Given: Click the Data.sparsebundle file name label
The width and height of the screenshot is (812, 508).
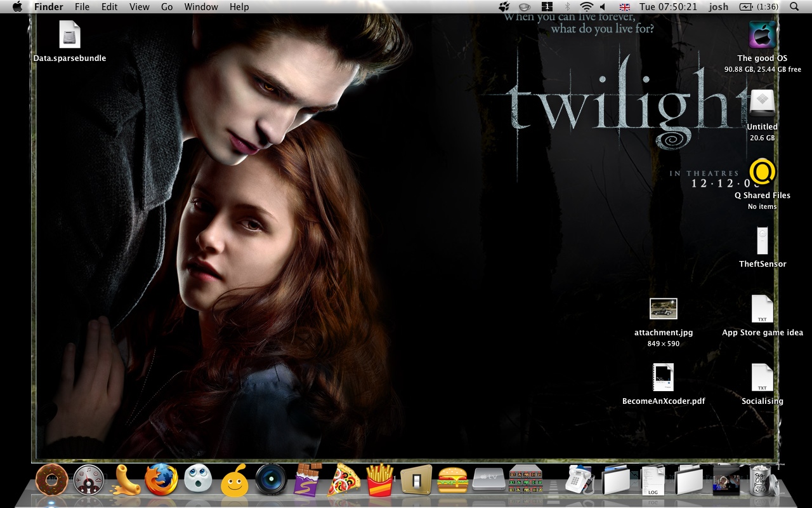Looking at the screenshot, I should click(70, 58).
